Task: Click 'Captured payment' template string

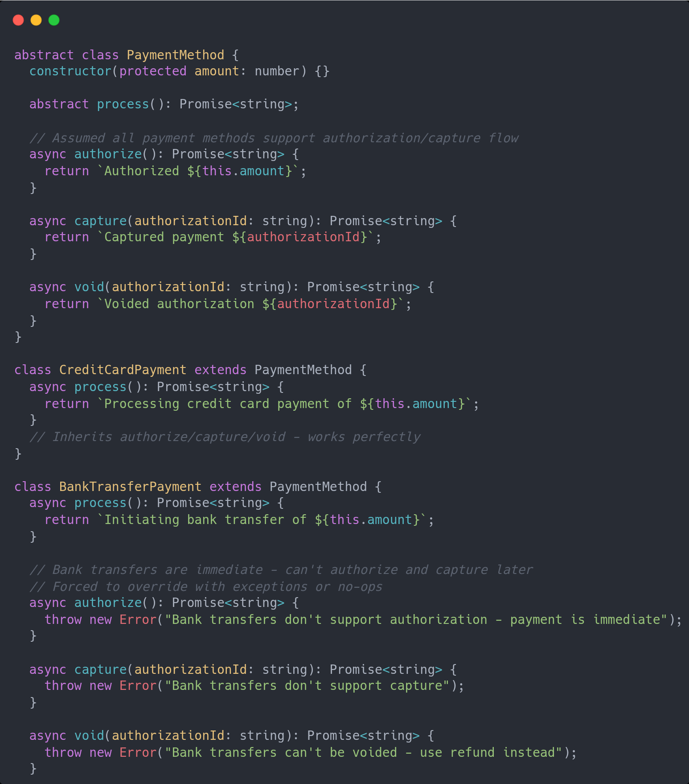Action: (236, 237)
